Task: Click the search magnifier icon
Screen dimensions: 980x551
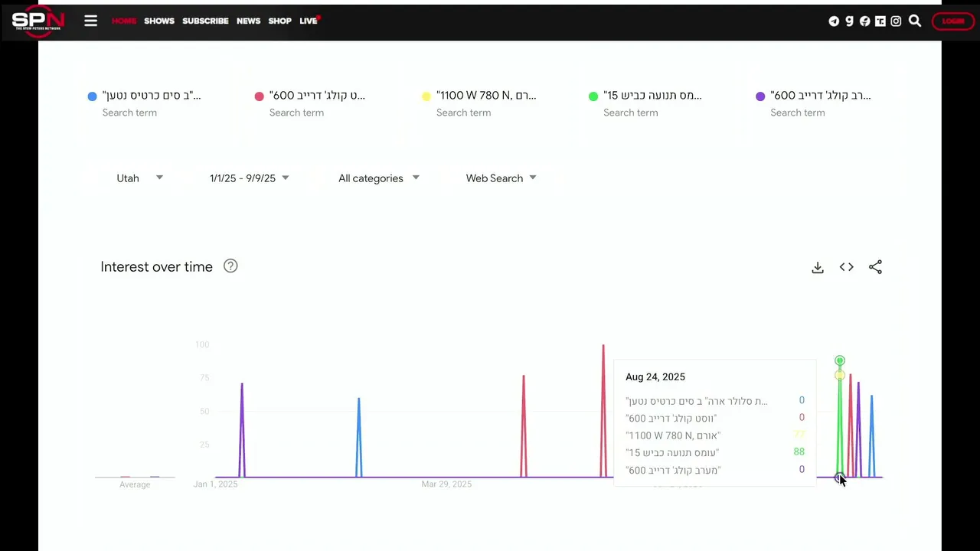Action: [x=915, y=21]
